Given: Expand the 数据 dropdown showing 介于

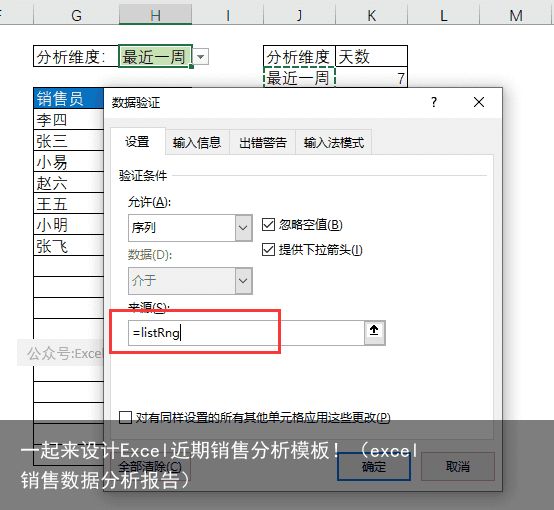Looking at the screenshot, I should pos(190,281).
